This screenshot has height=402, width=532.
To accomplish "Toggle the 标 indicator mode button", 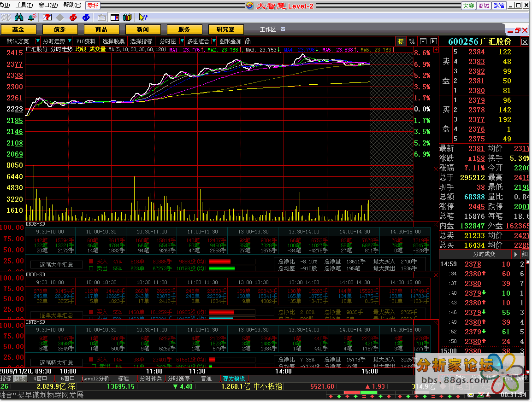I will pyautogui.click(x=401, y=41).
